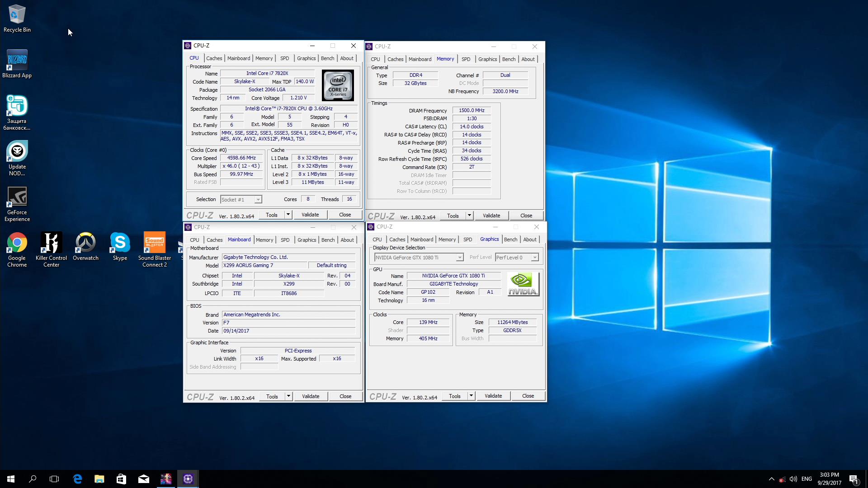868x488 pixels.
Task: Start Overwatch from the desktop icon
Action: point(85,247)
